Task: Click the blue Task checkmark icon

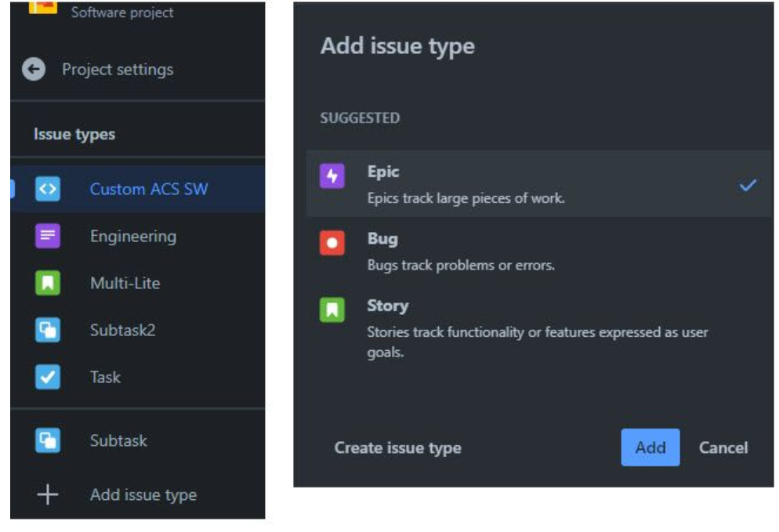Action: click(48, 377)
